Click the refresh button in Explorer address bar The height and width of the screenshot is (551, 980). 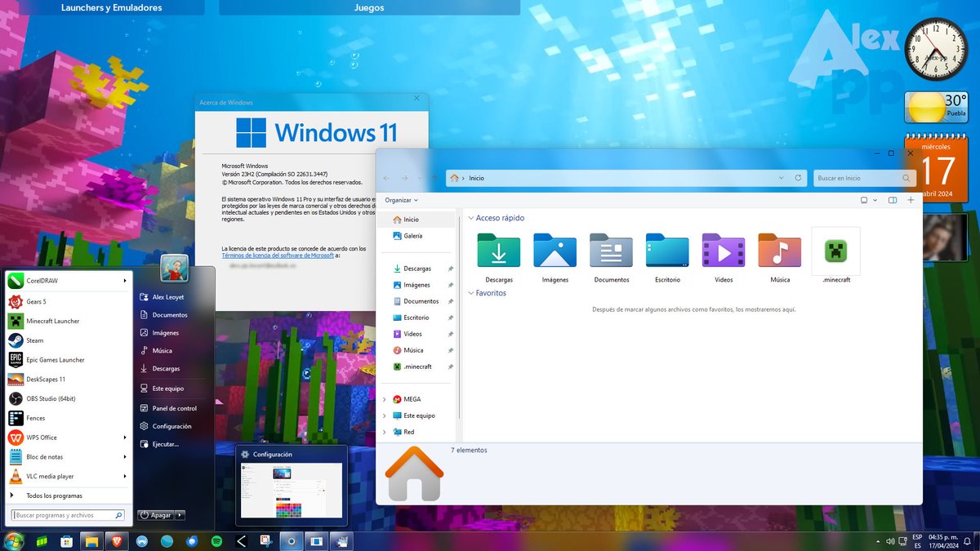(x=798, y=178)
